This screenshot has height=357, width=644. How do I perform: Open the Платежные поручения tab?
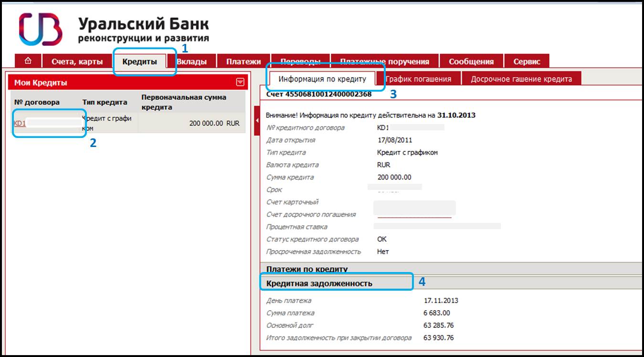tap(384, 62)
